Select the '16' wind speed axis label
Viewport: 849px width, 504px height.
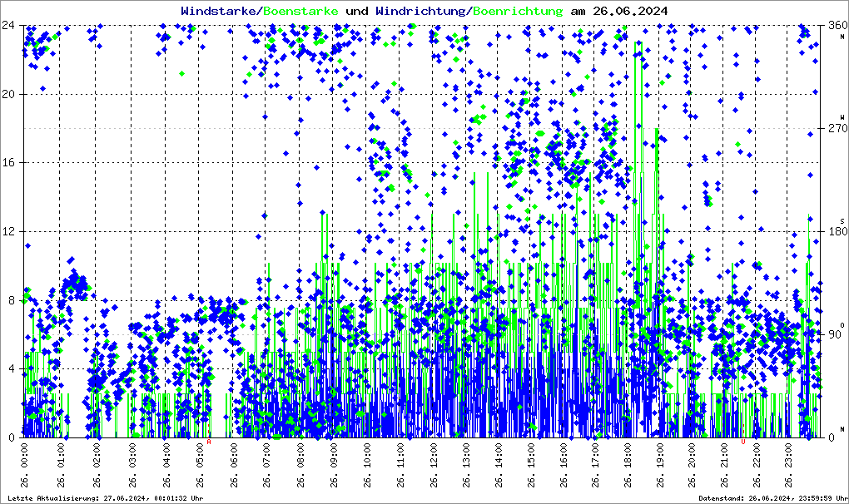tap(8, 163)
